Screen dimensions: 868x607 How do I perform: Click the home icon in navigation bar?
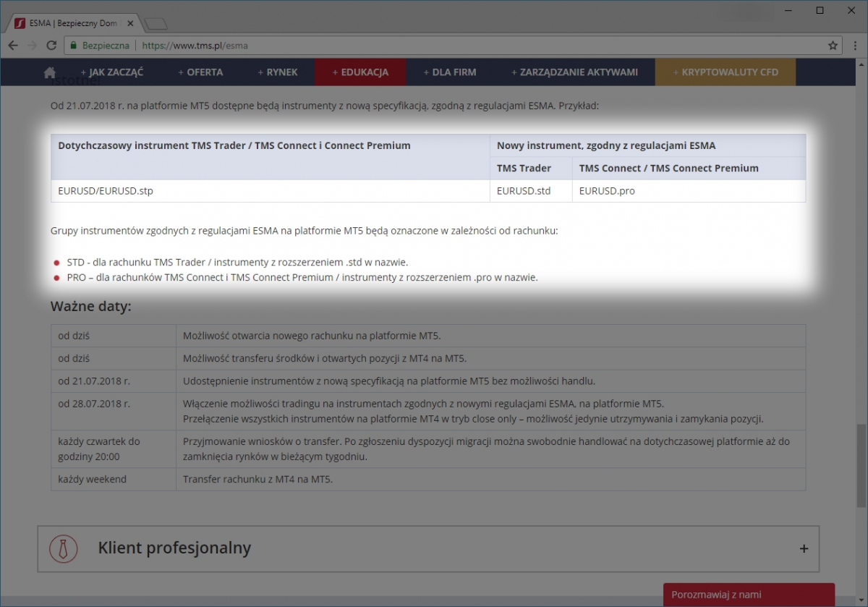click(49, 72)
